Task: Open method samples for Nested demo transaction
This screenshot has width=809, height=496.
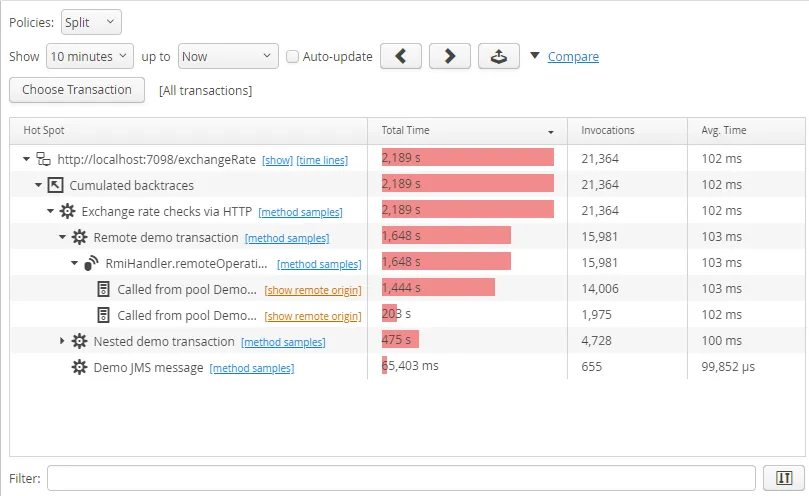Action: pos(283,342)
